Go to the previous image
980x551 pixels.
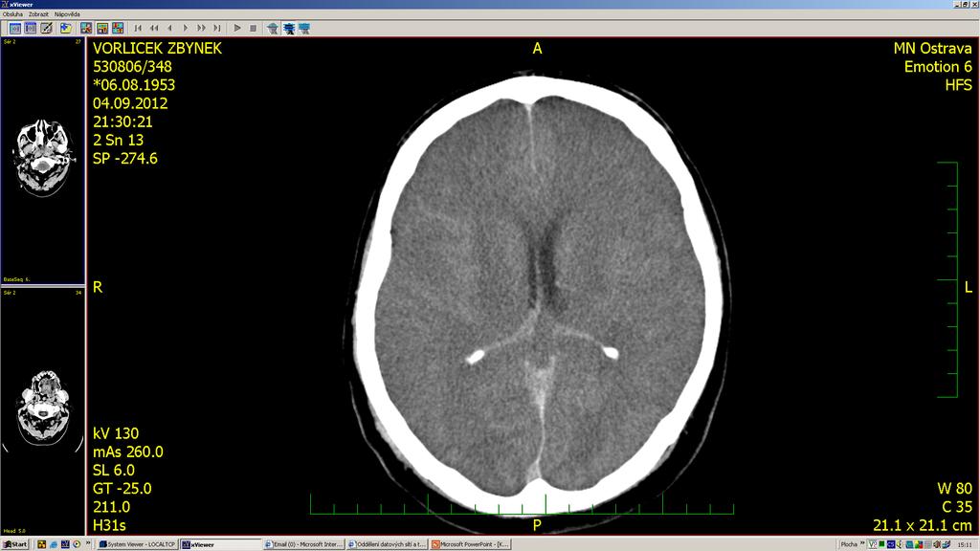click(x=169, y=28)
